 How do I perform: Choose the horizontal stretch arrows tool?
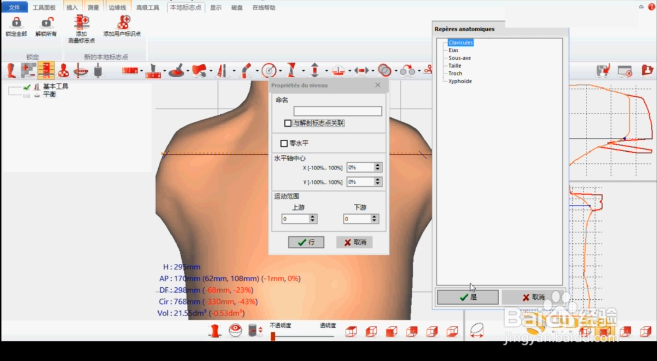(x=361, y=70)
